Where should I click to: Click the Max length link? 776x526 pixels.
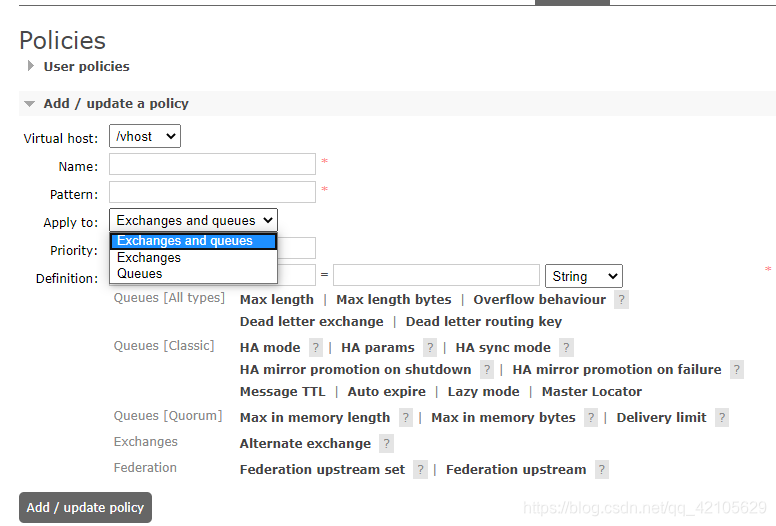[277, 300]
